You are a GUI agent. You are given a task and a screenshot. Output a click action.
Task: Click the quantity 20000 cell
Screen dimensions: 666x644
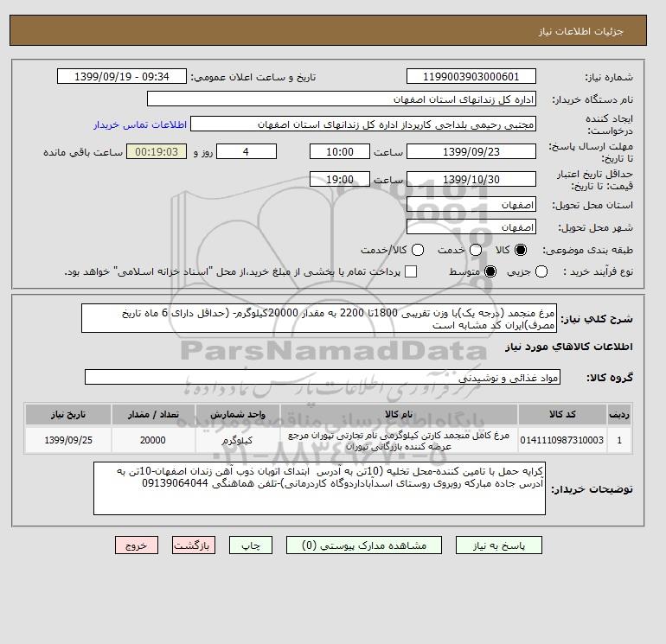point(153,440)
